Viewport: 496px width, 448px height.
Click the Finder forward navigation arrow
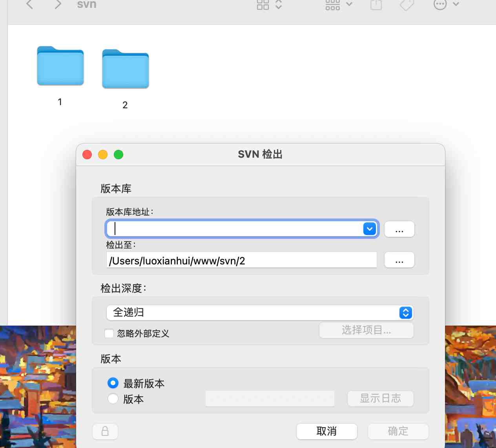(58, 4)
